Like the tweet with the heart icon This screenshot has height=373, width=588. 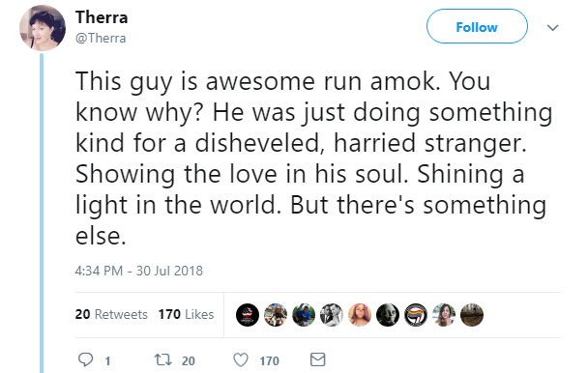(241, 359)
